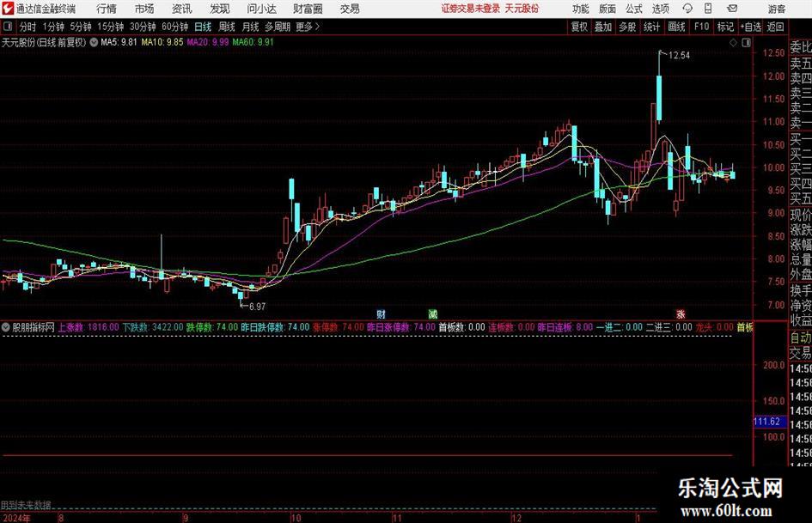Open the mail envelope icon
This screenshot has width=812, height=523.
tap(732, 9)
